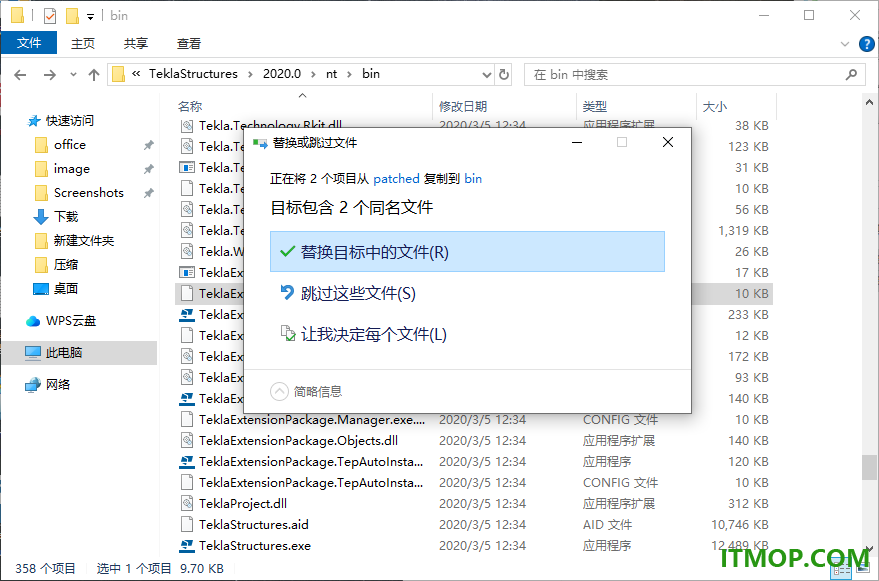Viewport: 879px width, 581px height.
Task: Expand the address bar history dropdown
Action: click(x=487, y=75)
